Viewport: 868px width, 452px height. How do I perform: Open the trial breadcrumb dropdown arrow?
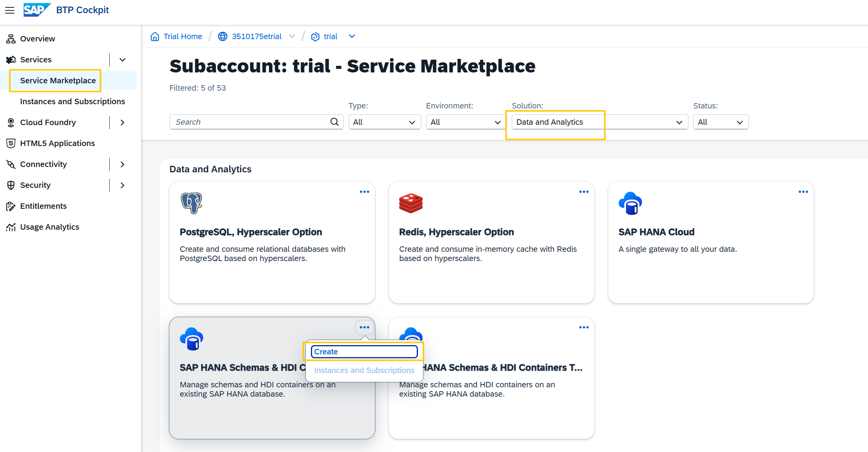(x=352, y=36)
